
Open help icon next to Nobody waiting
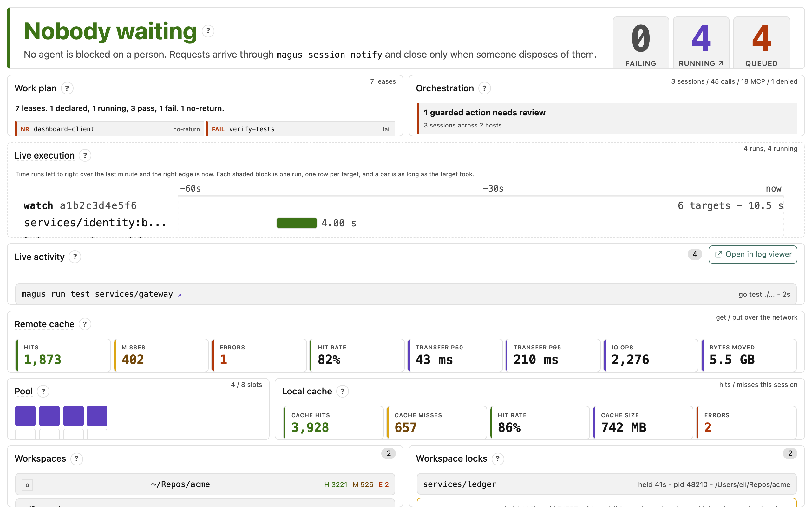click(x=208, y=31)
